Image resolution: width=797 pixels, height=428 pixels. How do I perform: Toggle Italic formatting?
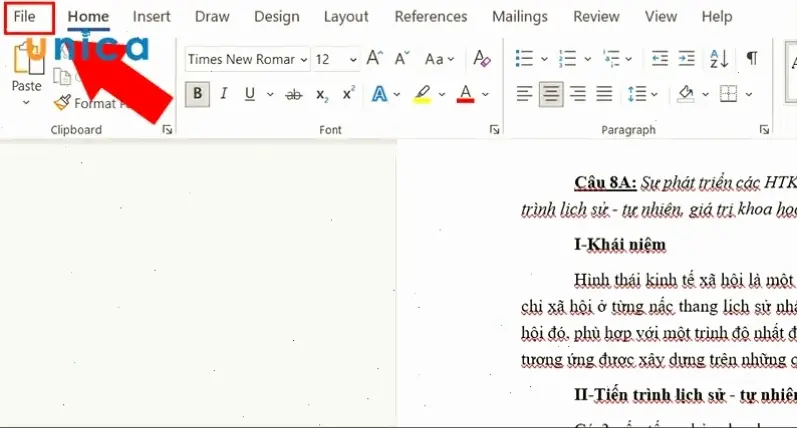click(224, 94)
